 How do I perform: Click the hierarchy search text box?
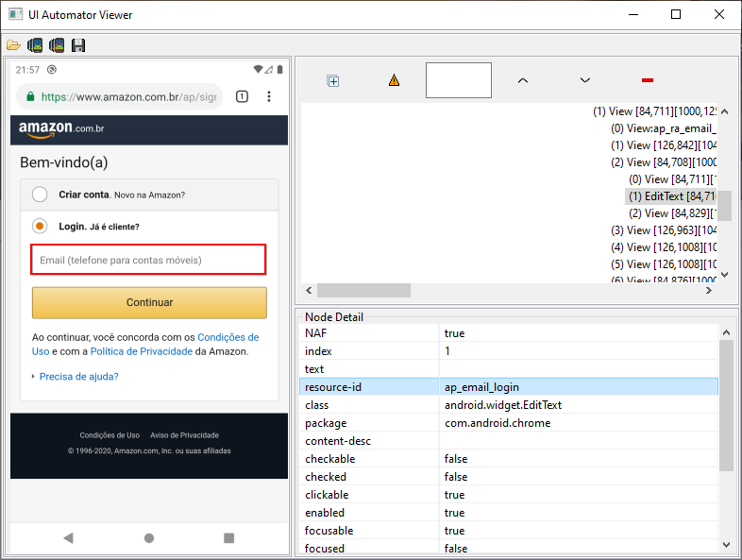click(x=459, y=80)
